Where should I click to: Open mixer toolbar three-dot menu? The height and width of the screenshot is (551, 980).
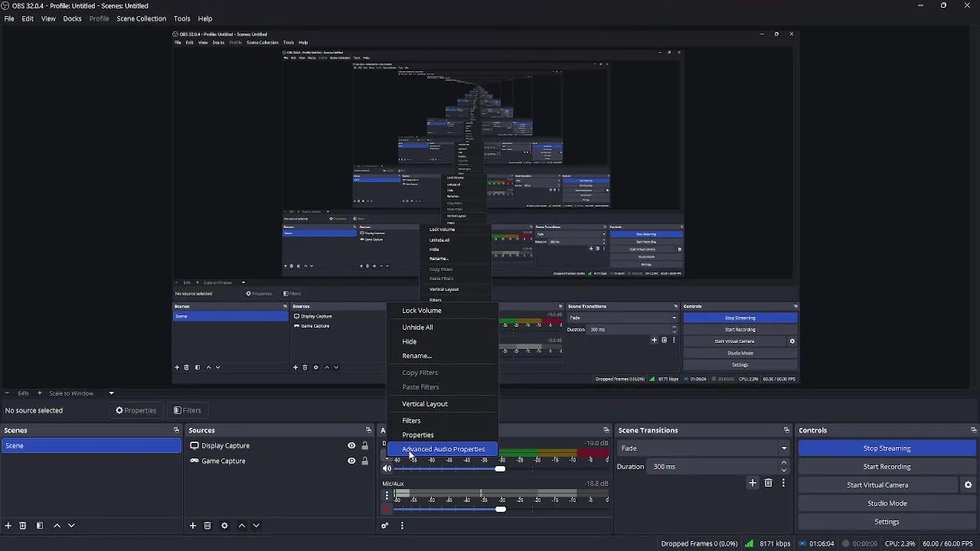tap(402, 526)
